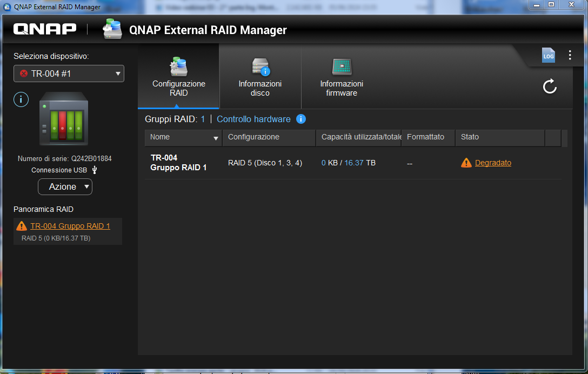Open the LOG viewer icon
The image size is (588, 374).
(x=548, y=55)
